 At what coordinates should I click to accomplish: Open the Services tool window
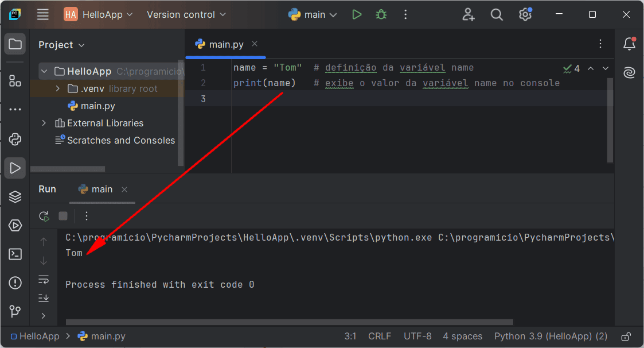click(15, 226)
